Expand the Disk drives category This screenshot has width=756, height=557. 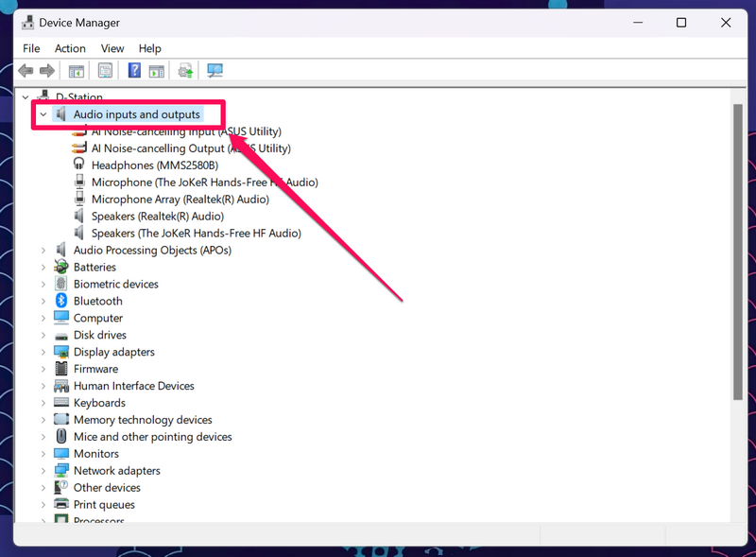(43, 335)
